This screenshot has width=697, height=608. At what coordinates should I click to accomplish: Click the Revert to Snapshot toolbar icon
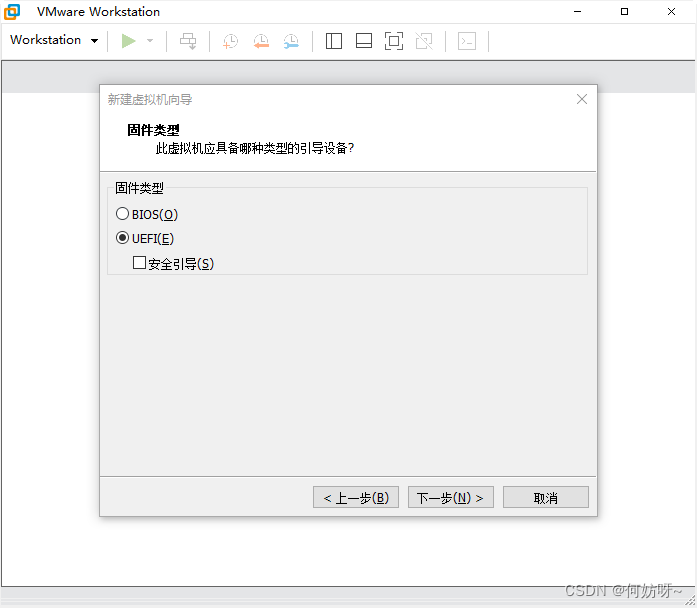(x=261, y=41)
